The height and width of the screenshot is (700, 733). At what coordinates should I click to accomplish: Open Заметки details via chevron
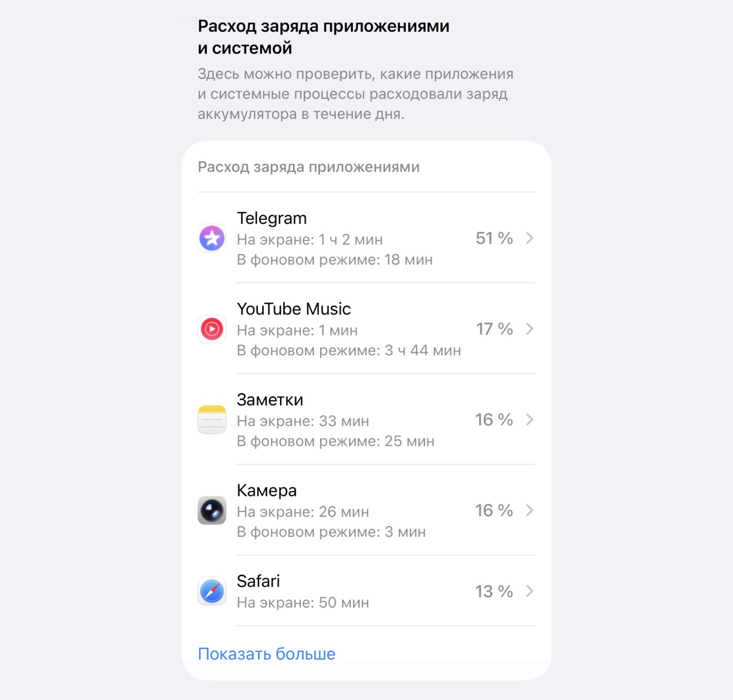tap(529, 420)
